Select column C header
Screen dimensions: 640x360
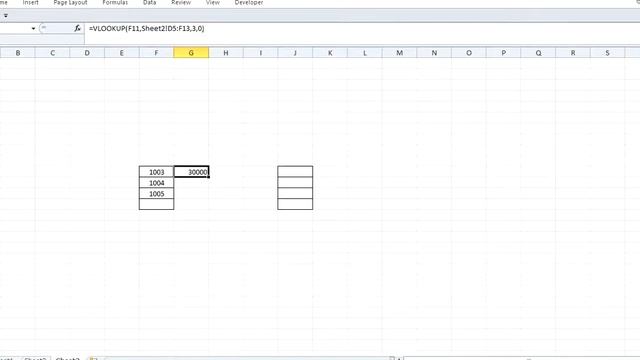[52, 53]
